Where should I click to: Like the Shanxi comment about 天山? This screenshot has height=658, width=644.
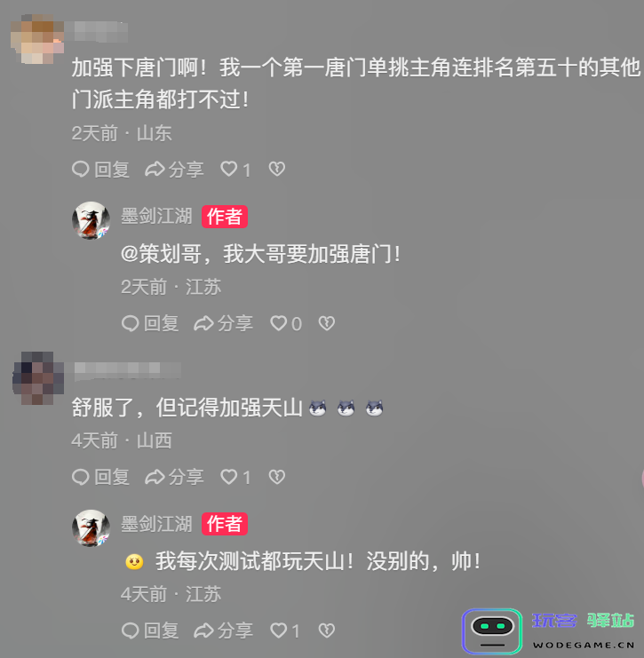[235, 477]
